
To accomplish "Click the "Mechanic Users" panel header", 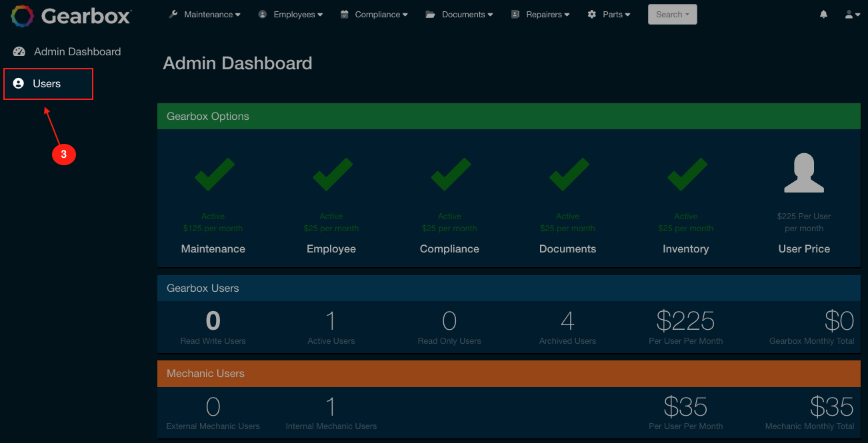I will [x=509, y=373].
